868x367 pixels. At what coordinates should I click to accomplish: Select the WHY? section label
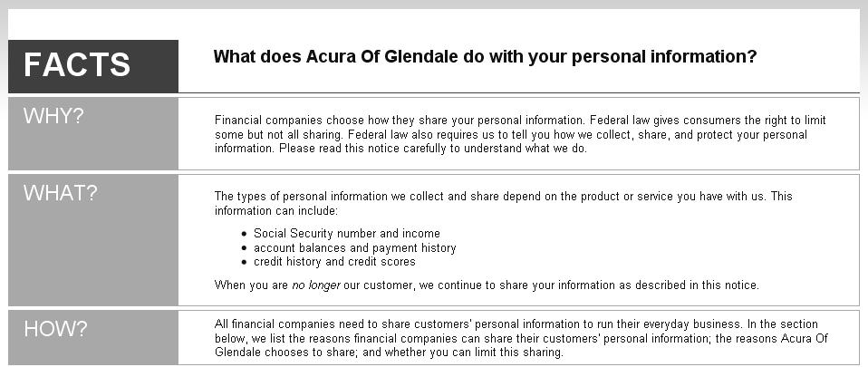[x=53, y=116]
